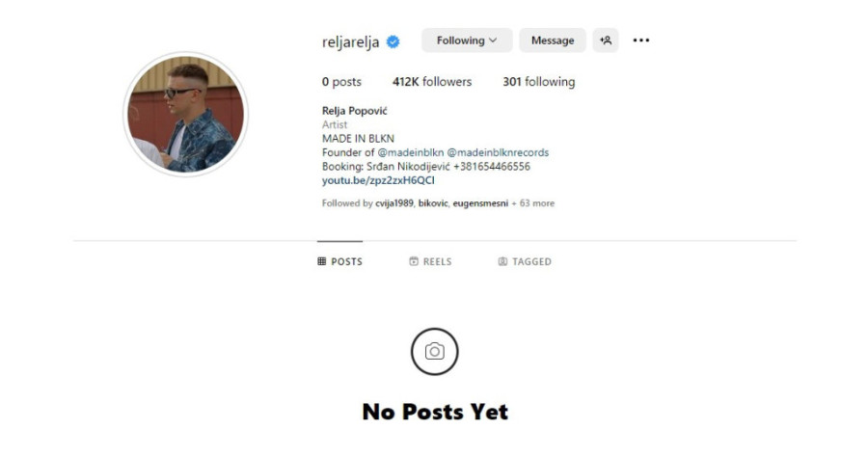
Task: Click the tagged portrait icon beside TAGGED
Action: 502,261
